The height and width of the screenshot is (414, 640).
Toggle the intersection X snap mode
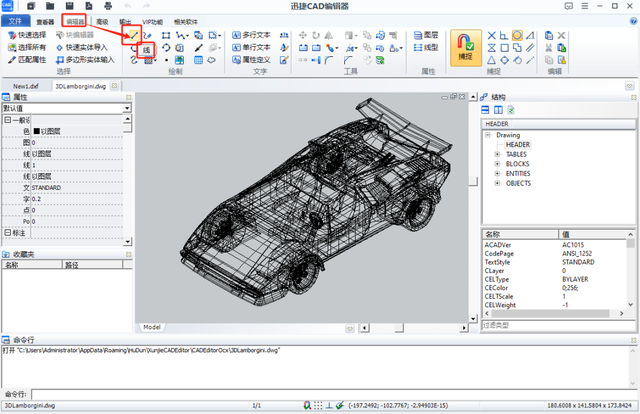pos(492,36)
